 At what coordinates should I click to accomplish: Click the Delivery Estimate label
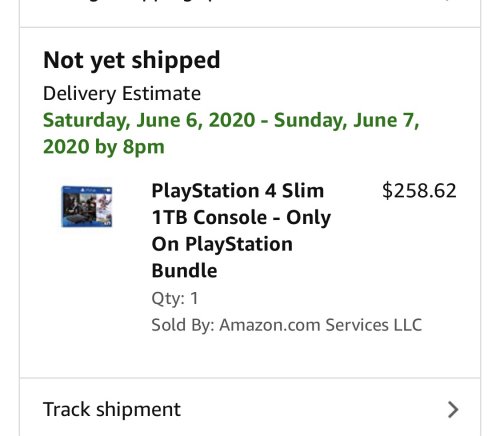[122, 93]
